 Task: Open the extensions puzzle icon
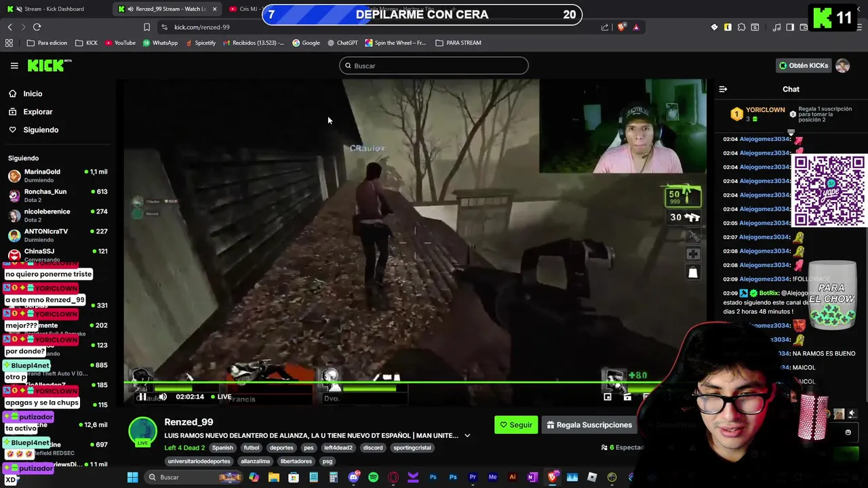point(741,27)
